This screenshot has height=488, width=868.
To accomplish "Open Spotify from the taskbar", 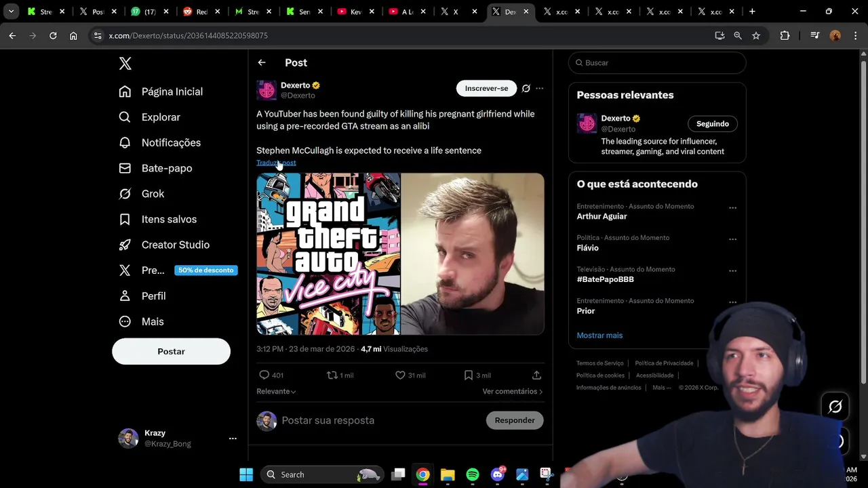I will coord(473,474).
